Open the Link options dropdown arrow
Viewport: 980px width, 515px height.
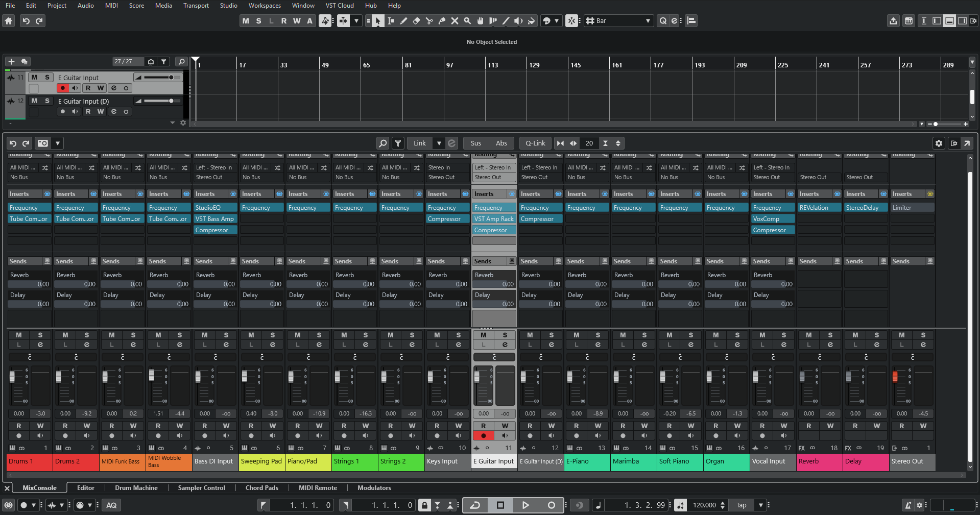[x=438, y=143]
